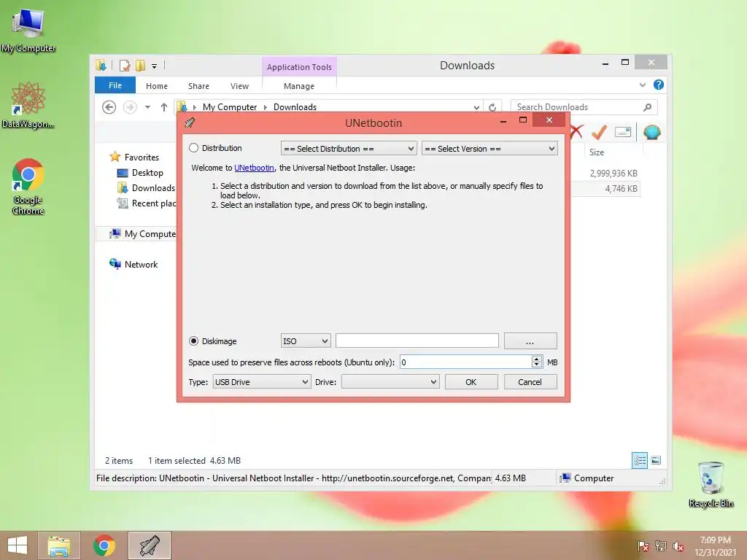Refresh the Downloads folder view
Screen dimensions: 747x560
pos(492,107)
